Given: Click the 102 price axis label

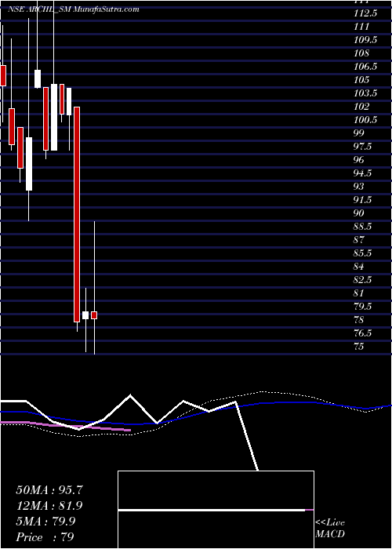Looking at the screenshot, I should click(361, 107).
